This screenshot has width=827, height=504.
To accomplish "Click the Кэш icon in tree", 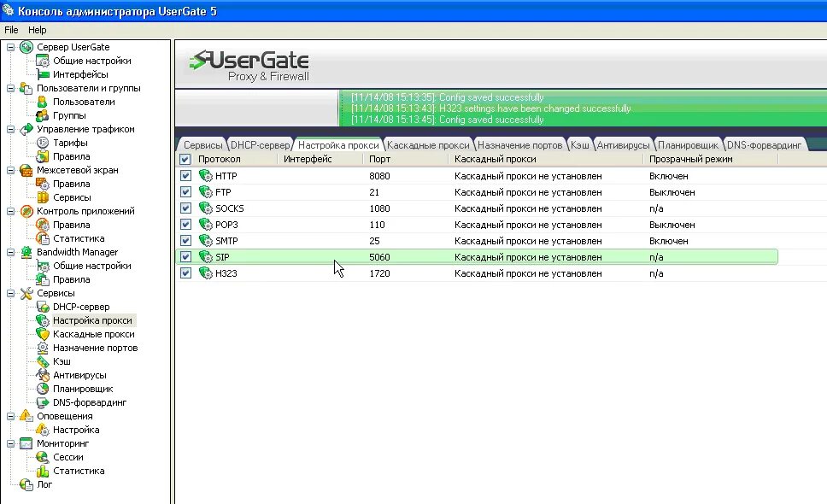I will (43, 361).
